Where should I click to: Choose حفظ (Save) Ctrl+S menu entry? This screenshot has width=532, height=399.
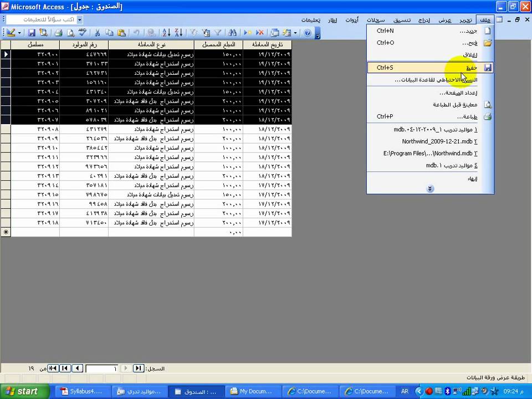[x=430, y=68]
